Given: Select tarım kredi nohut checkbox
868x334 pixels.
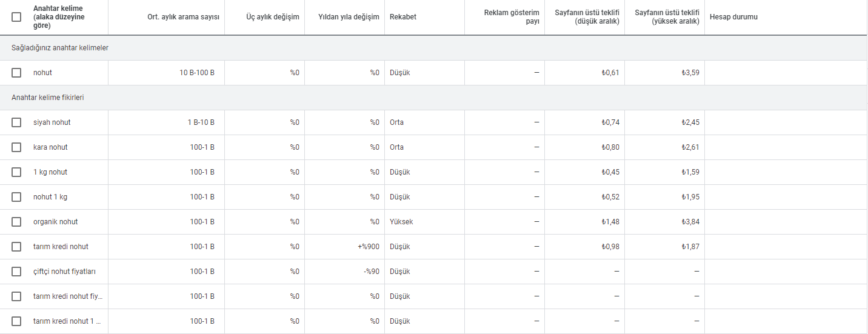Looking at the screenshot, I should [x=16, y=247].
